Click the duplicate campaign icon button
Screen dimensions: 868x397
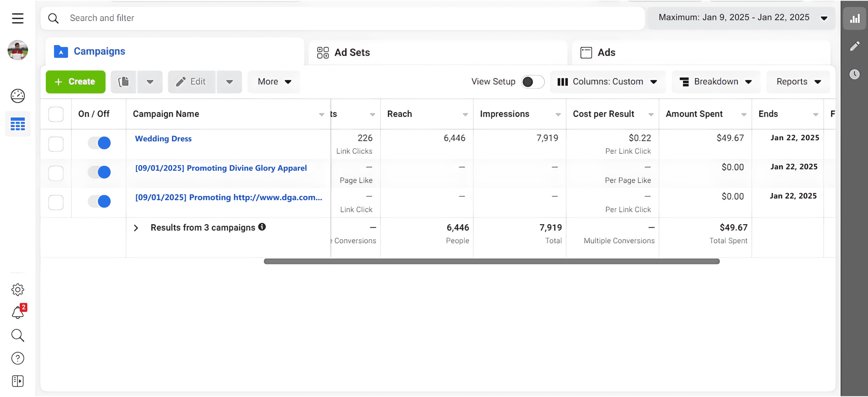[123, 82]
